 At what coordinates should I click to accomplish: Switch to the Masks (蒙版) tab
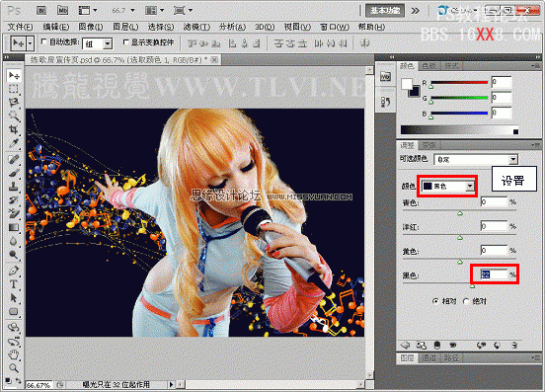click(x=429, y=145)
